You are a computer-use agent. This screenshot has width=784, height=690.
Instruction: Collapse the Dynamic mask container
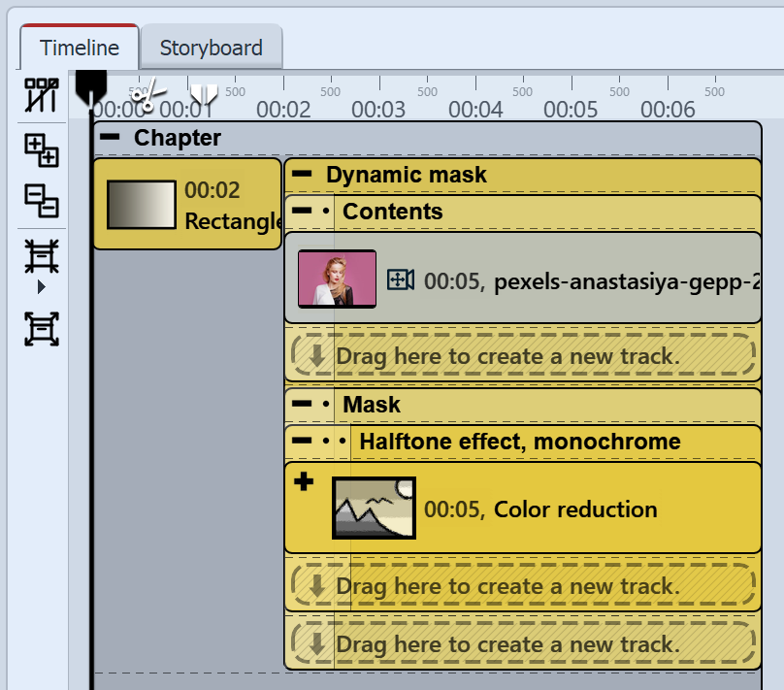pos(302,175)
